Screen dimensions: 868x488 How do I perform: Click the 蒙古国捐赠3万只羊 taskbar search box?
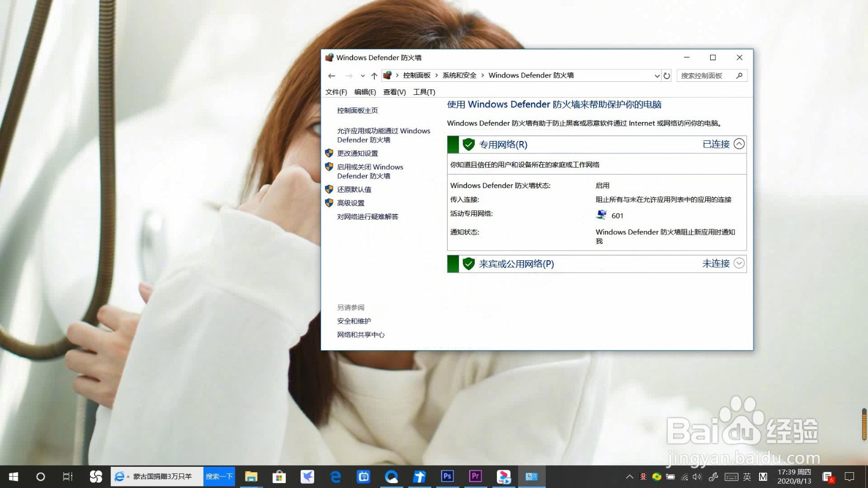coord(157,477)
